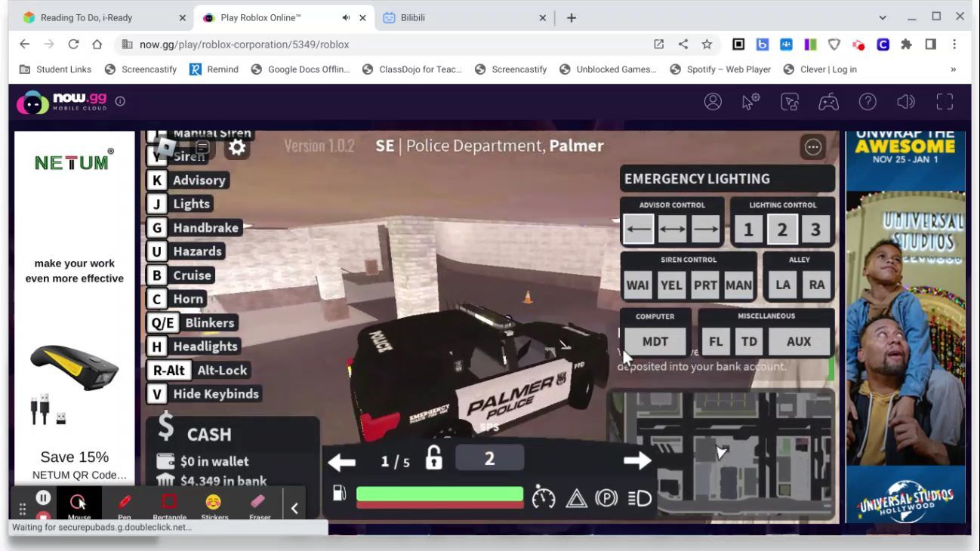
Task: Toggle the WAI siren control
Action: pos(637,285)
